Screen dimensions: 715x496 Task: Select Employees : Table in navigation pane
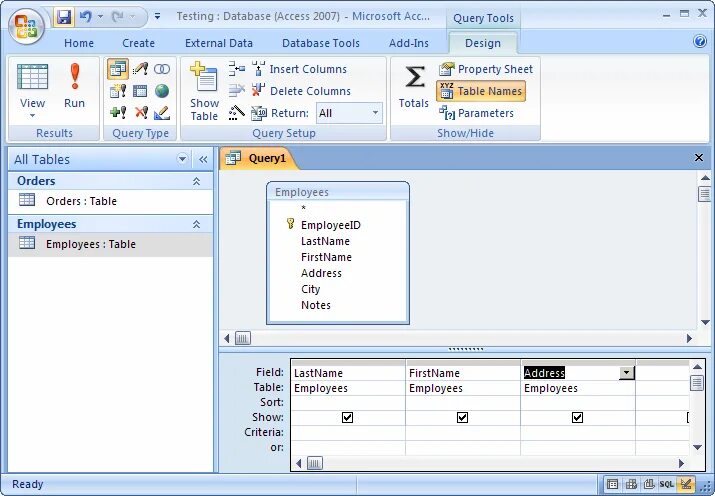tap(110, 244)
